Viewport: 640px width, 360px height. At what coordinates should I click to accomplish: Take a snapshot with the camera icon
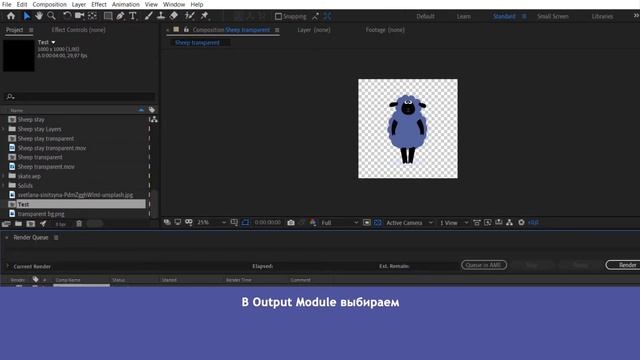coord(291,222)
